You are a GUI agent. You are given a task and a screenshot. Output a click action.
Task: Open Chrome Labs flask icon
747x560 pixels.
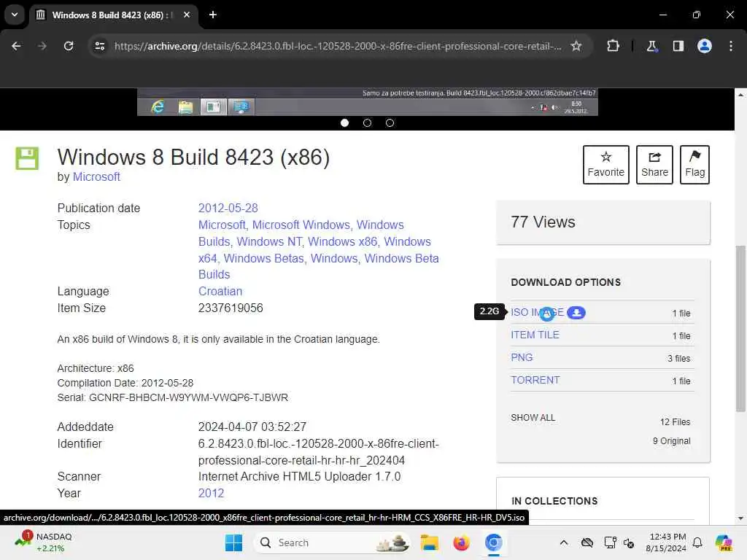point(651,46)
